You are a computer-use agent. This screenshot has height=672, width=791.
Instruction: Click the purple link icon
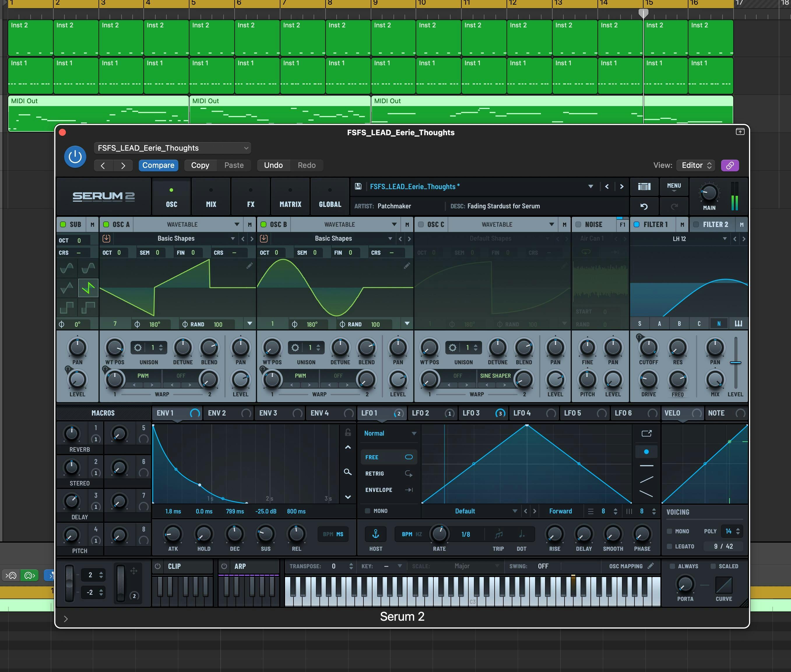(730, 165)
